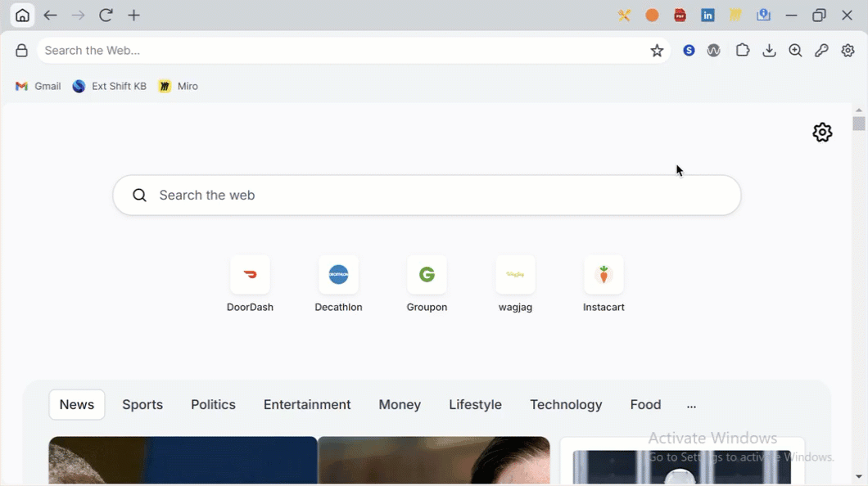Open the Miro bookmark

click(179, 86)
